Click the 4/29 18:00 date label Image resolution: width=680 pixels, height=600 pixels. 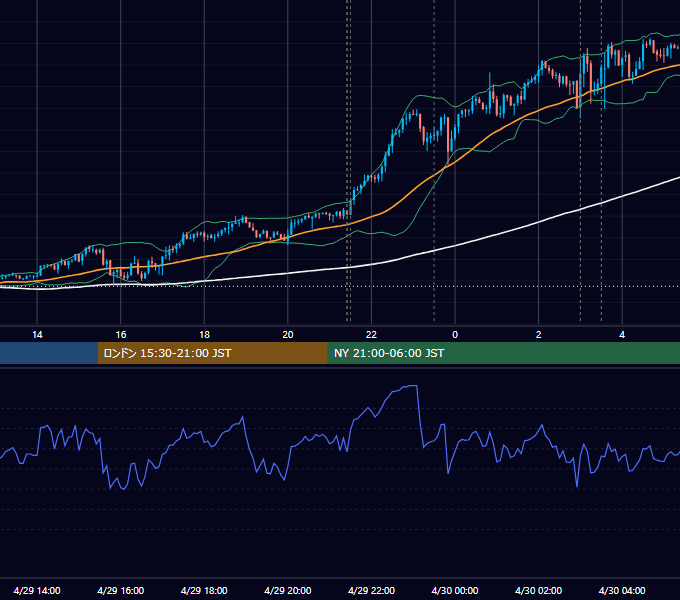point(204,590)
